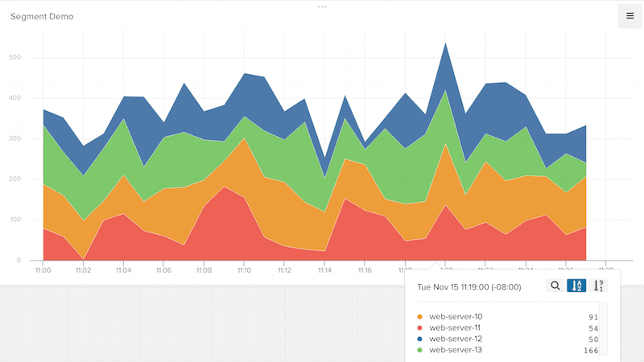The image size is (644, 362).
Task: Toggle alphabetical A-Z sort in legend
Action: (x=576, y=286)
